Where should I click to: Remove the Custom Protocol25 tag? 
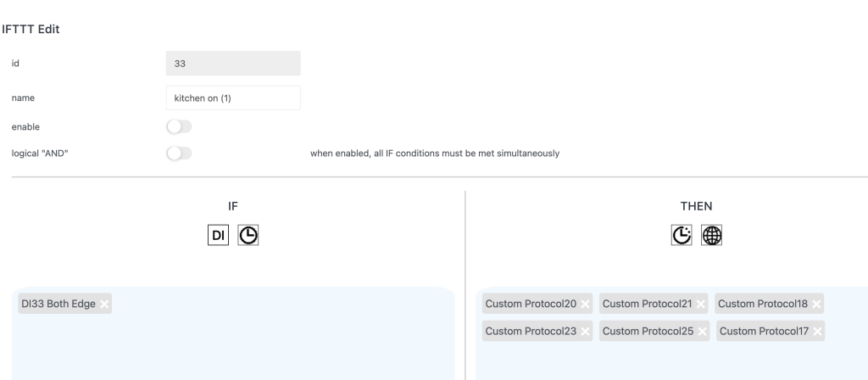(701, 330)
